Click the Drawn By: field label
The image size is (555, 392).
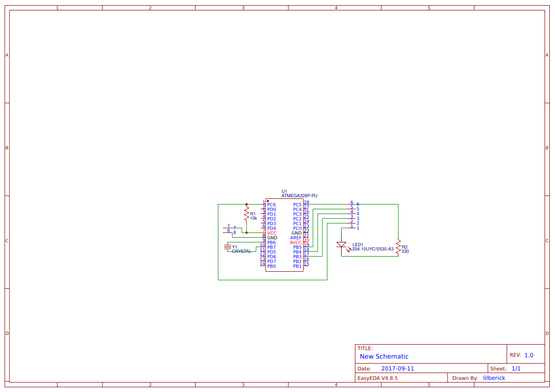click(465, 378)
